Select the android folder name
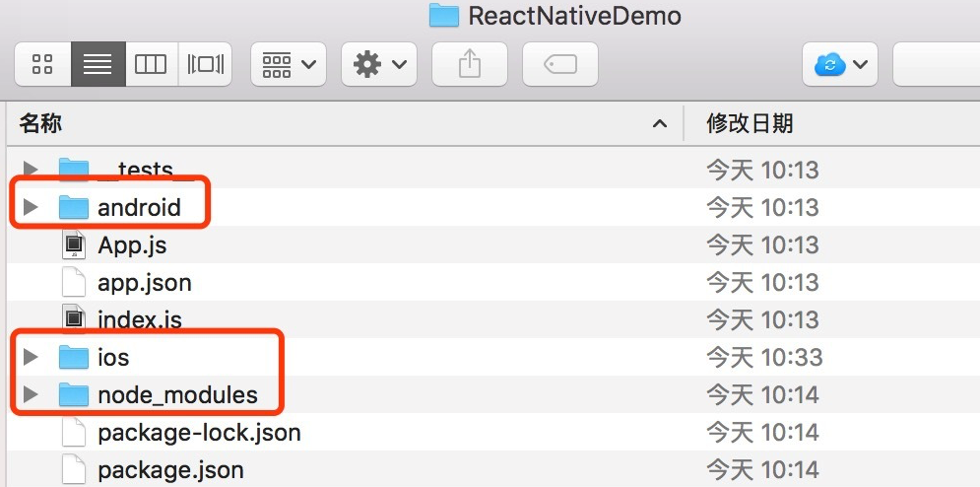 [140, 207]
